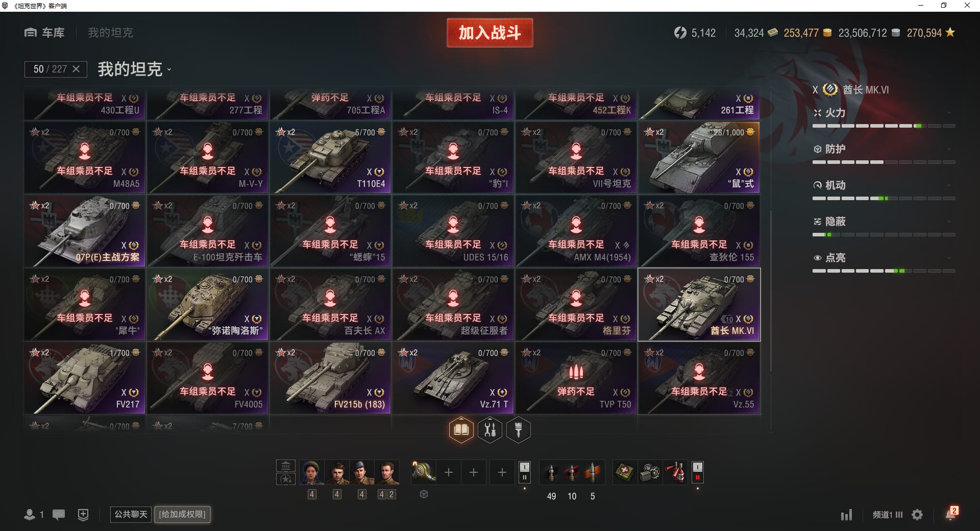Click the 加入战斗 battle button

pyautogui.click(x=490, y=33)
